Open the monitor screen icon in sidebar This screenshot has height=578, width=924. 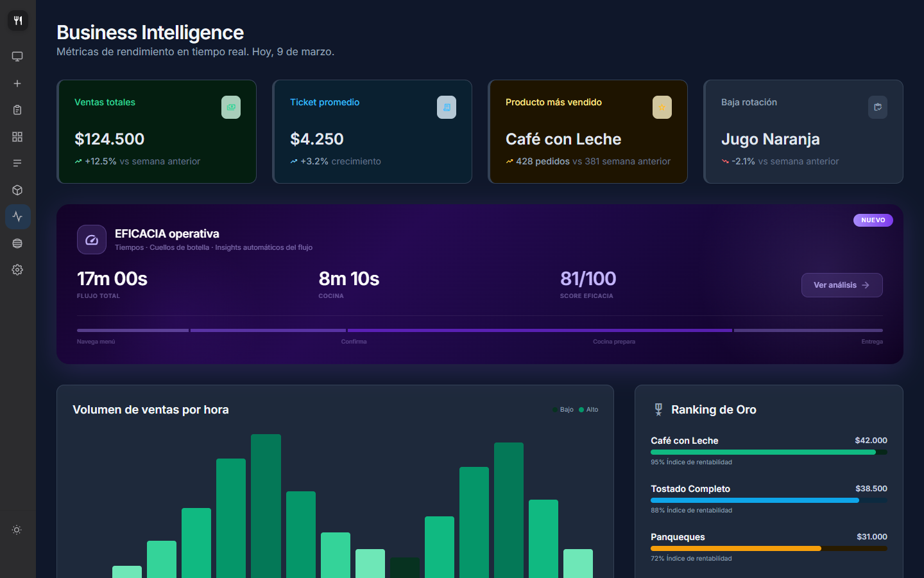coord(17,57)
